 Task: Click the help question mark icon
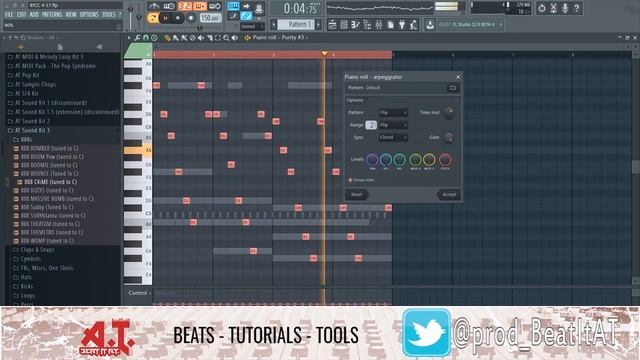pyautogui.click(x=577, y=8)
